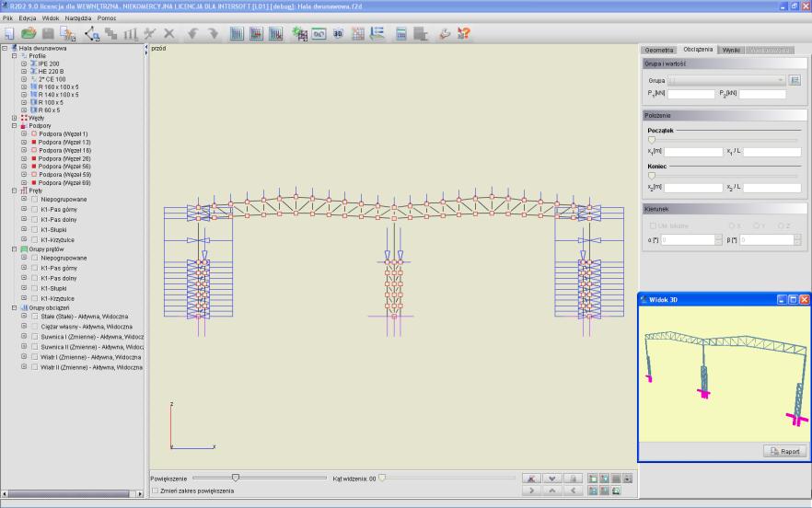The width and height of the screenshot is (812, 508).
Task: Click the right-arrow view navigation button
Action: (531, 491)
